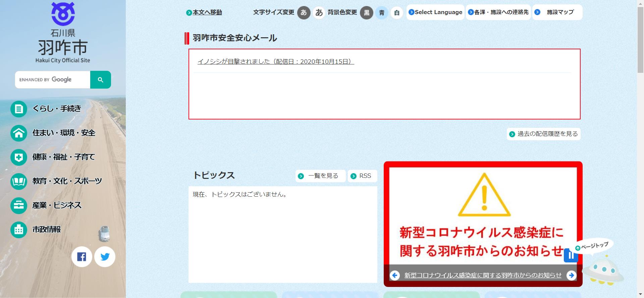This screenshot has height=298, width=644.
Task: Show the next slide with right arrow
Action: tap(571, 275)
